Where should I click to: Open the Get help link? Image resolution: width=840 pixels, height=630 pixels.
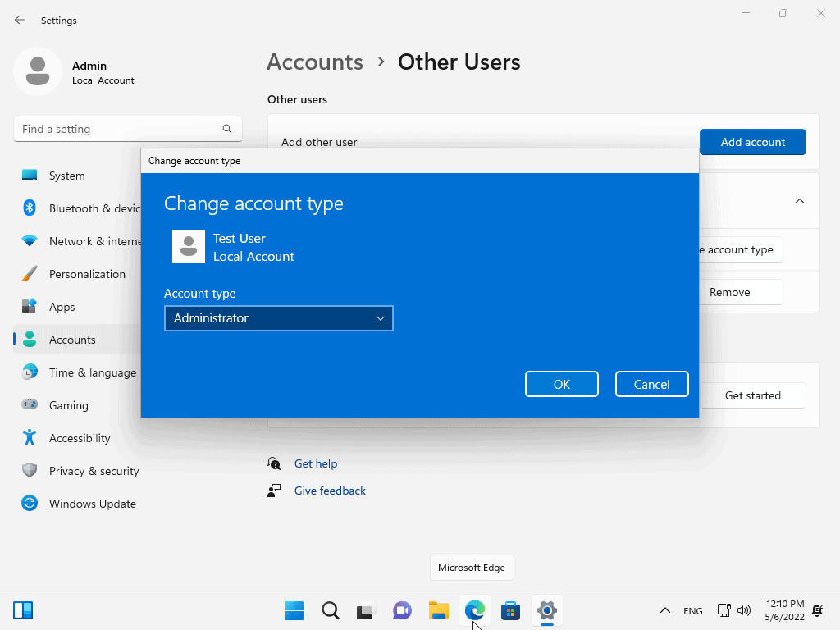[315, 463]
